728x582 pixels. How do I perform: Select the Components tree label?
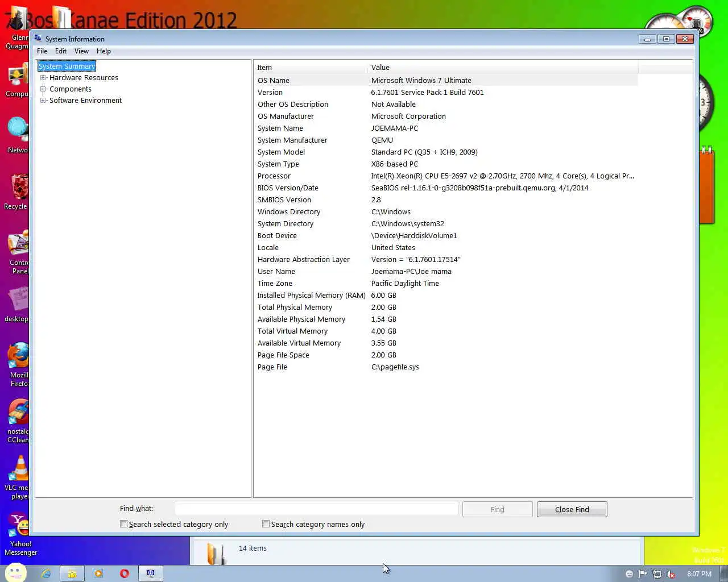click(71, 89)
